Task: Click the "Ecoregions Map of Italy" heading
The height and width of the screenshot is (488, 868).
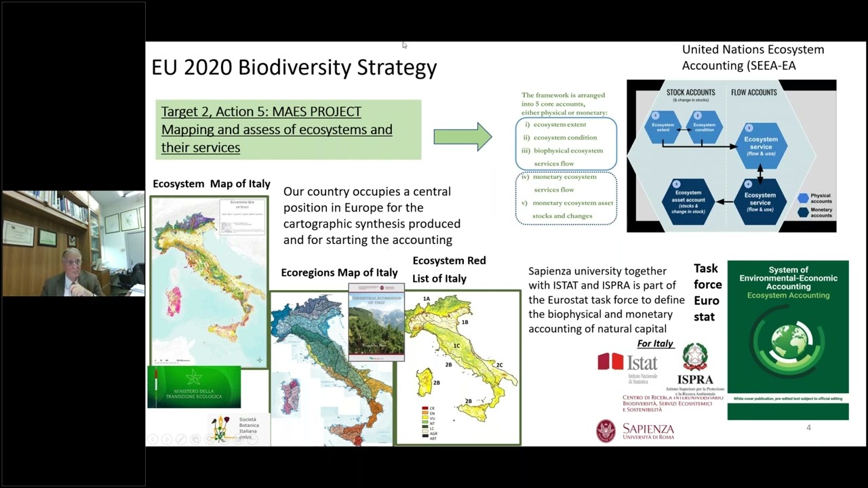Action: click(x=339, y=272)
